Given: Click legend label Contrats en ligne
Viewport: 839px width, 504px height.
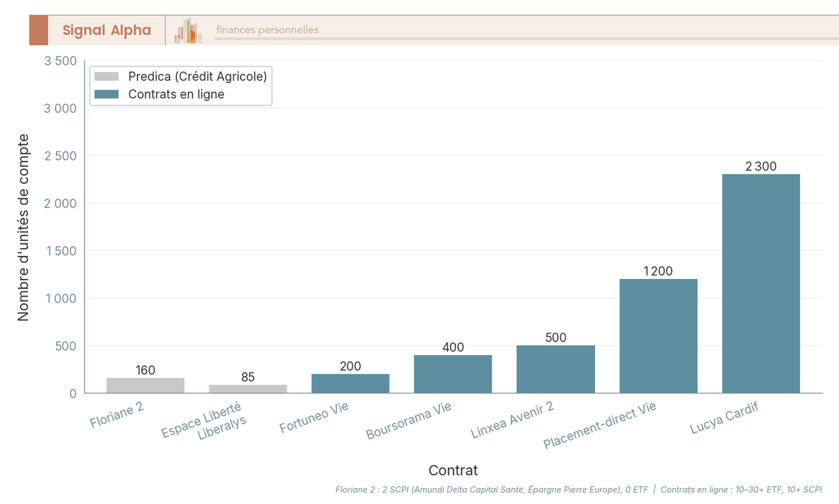Looking at the screenshot, I should (x=176, y=94).
